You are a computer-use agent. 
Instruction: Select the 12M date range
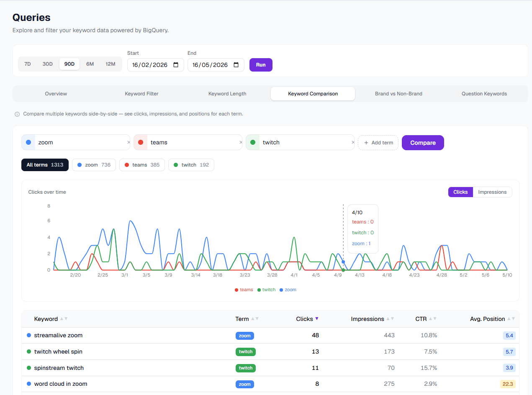111,64
